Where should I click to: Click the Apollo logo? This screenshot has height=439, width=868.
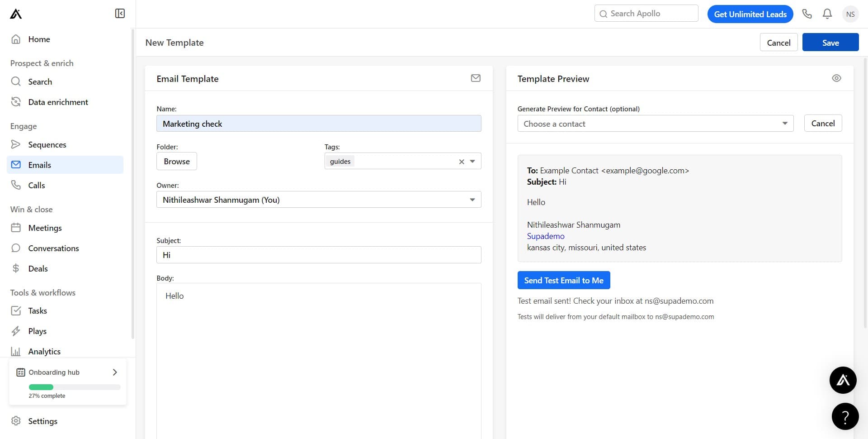pos(16,14)
